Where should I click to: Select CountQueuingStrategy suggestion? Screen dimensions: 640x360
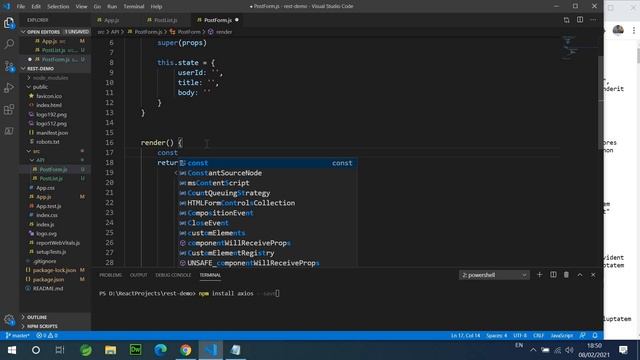coord(268,193)
